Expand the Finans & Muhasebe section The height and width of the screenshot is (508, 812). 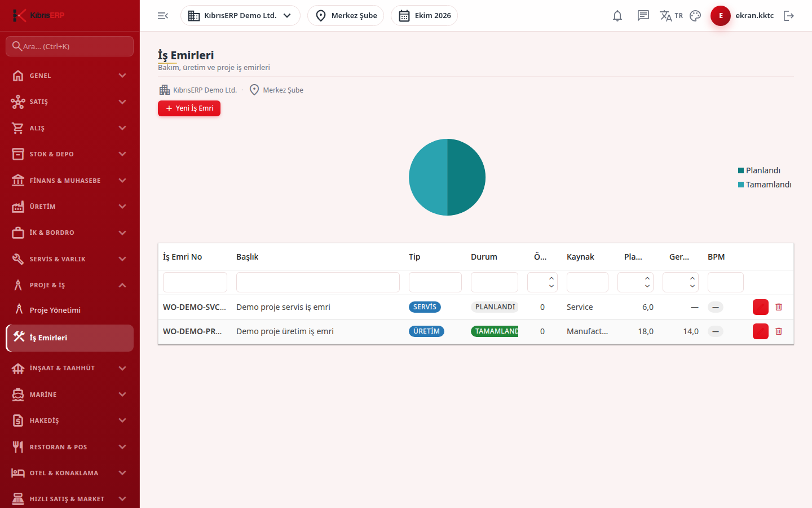coord(70,181)
